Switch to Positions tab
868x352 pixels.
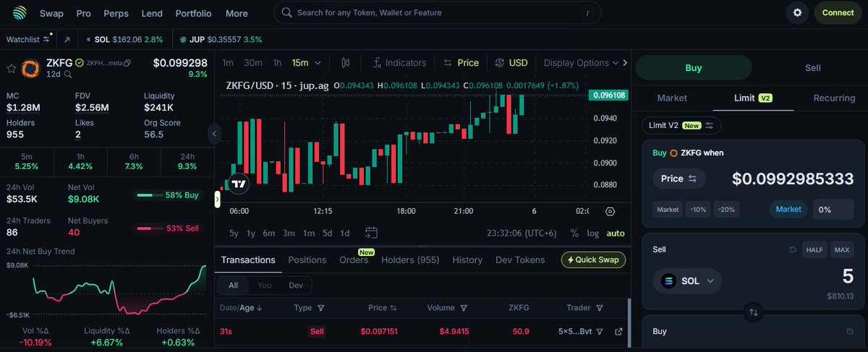pos(307,259)
